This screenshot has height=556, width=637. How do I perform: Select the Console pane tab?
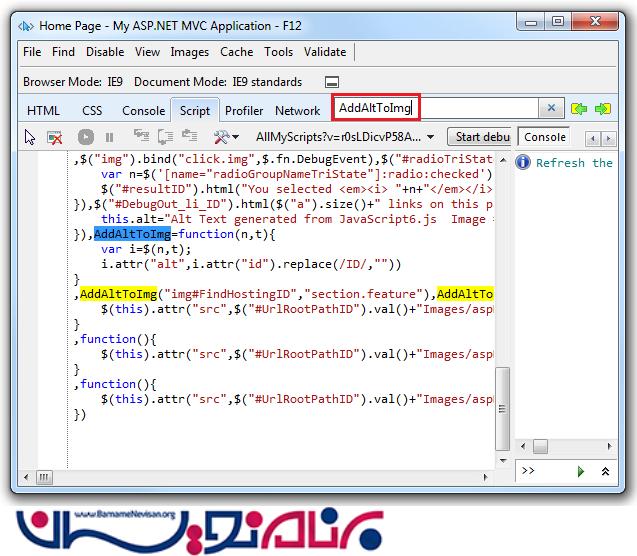[545, 137]
